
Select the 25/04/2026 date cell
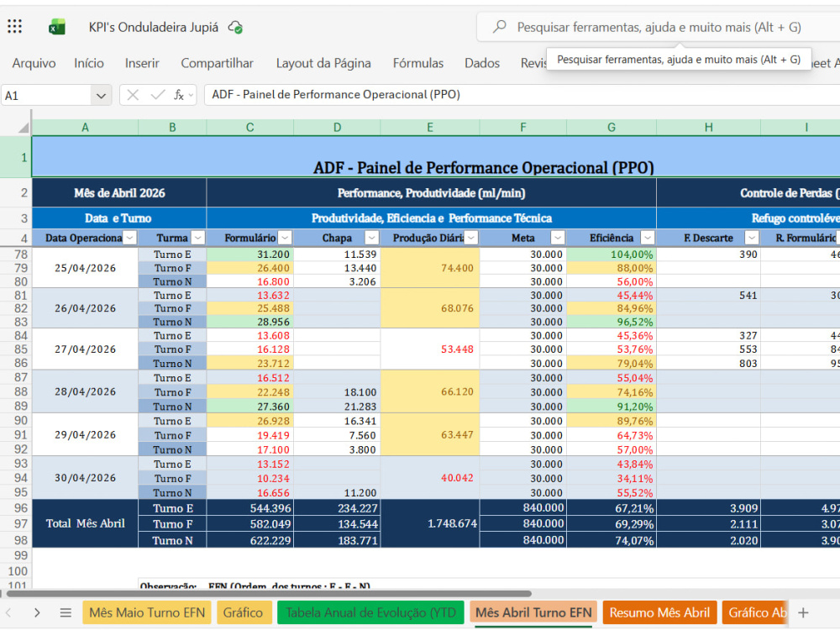click(85, 268)
